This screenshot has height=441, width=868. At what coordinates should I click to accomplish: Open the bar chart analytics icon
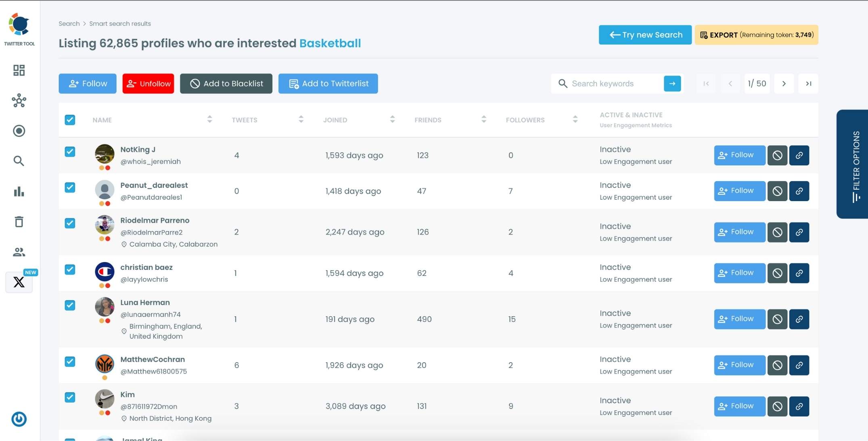[19, 191]
